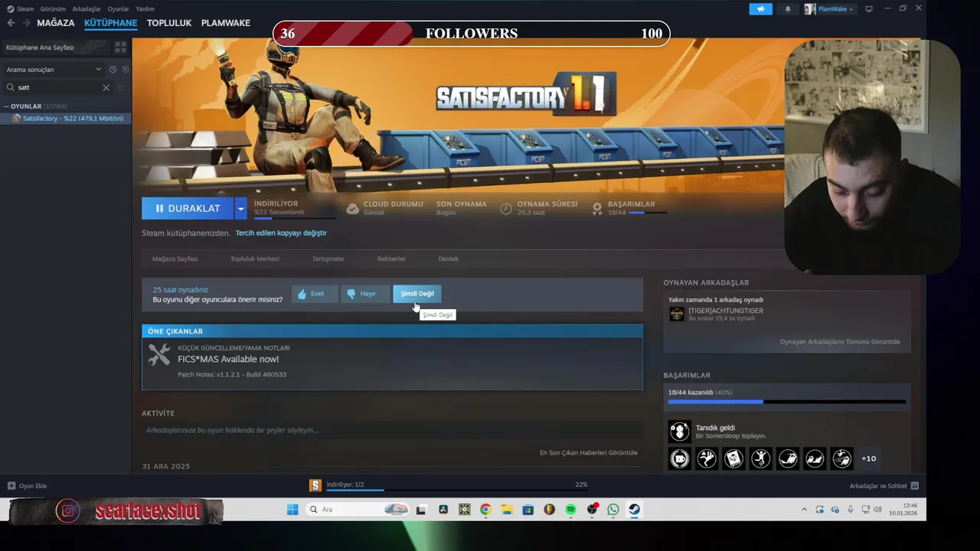Open the Arkadaşlar ve Sohbet chat icon
Viewport: 980px width, 551px height.
[914, 486]
